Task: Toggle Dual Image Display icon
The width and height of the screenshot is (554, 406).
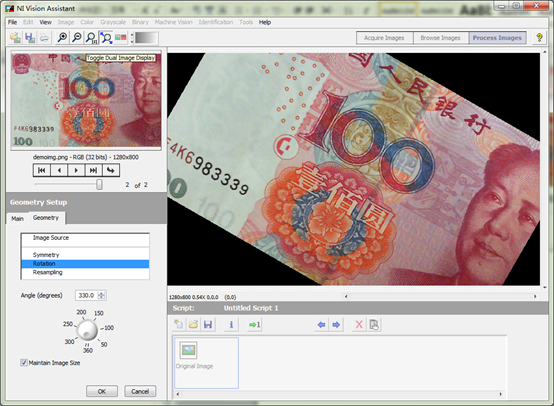Action: click(x=120, y=37)
